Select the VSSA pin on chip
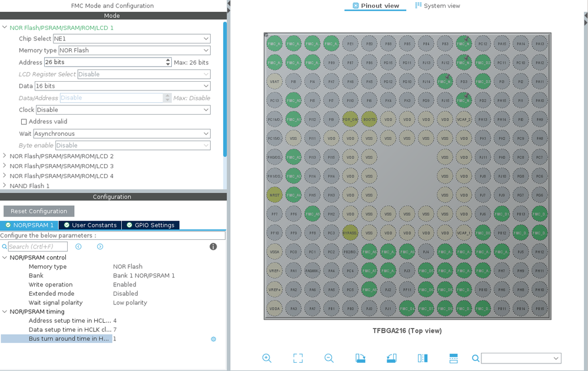The width and height of the screenshot is (588, 371). tap(274, 252)
